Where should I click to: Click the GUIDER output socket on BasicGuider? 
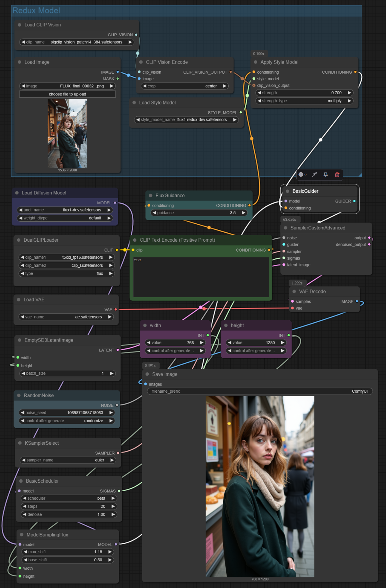(355, 201)
